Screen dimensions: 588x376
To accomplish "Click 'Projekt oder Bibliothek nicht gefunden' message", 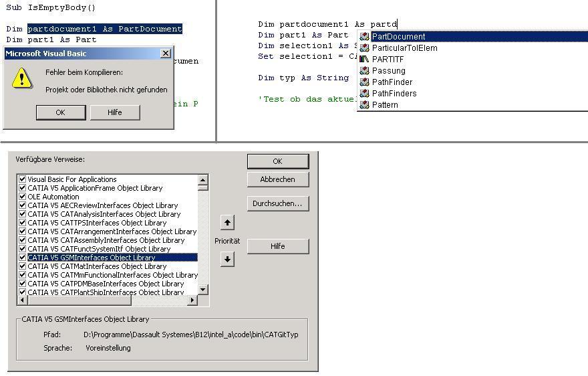I will pyautogui.click(x=106, y=90).
